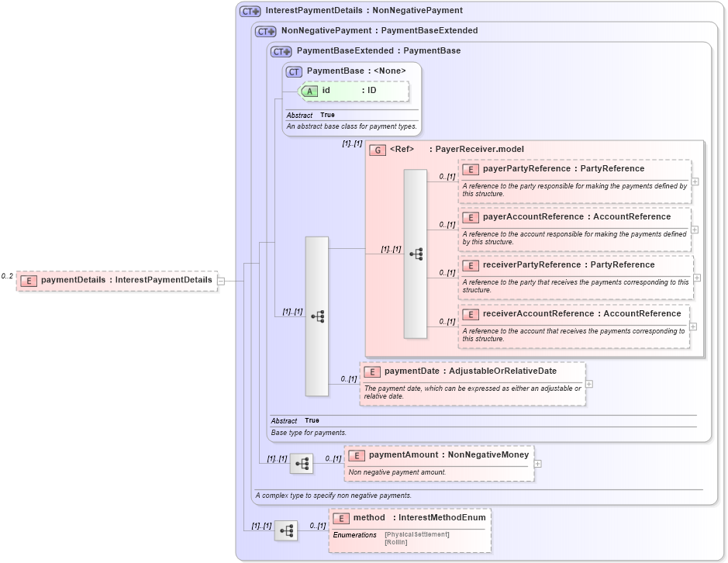Click the green A icon for the id attribute
The width and height of the screenshot is (728, 563).
[309, 91]
